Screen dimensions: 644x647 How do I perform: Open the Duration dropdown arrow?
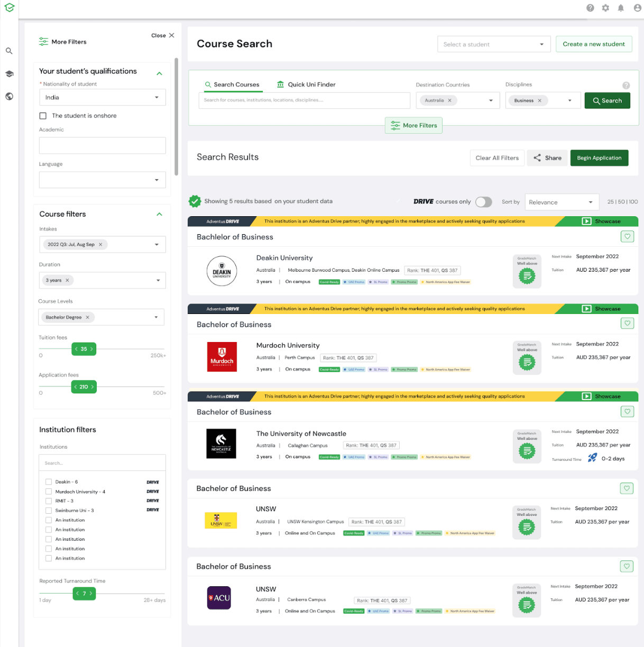pos(158,280)
